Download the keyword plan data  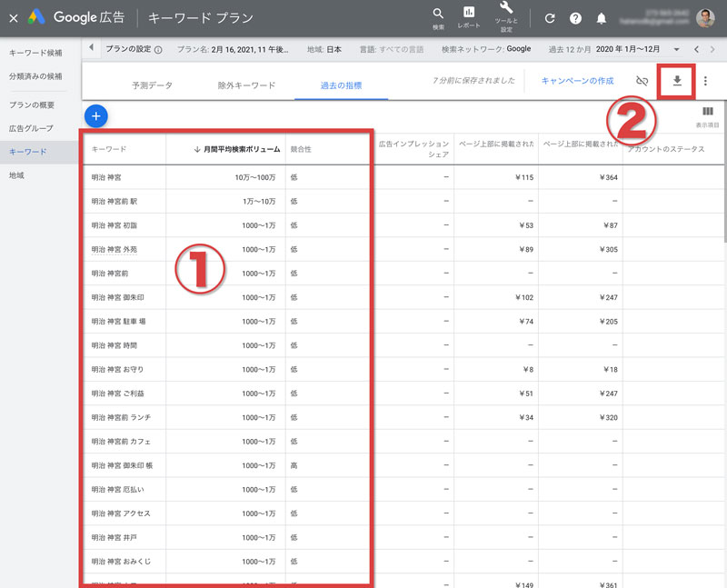[x=677, y=81]
